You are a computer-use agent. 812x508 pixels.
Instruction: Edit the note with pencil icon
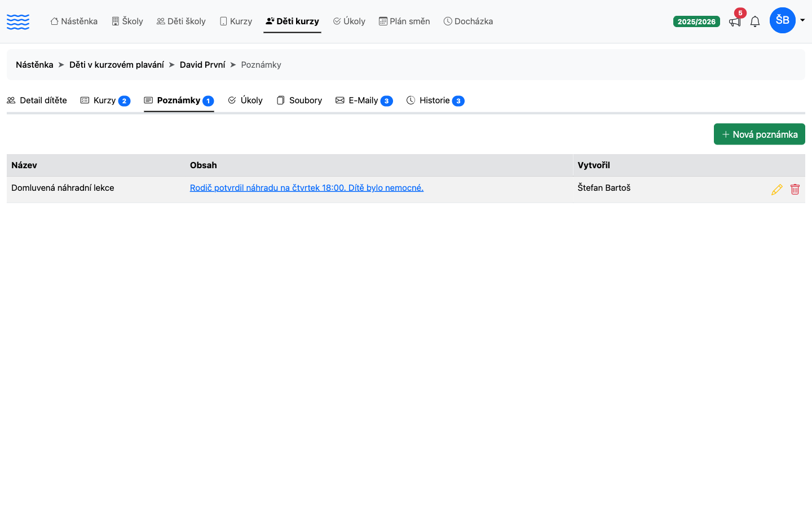[776, 190]
